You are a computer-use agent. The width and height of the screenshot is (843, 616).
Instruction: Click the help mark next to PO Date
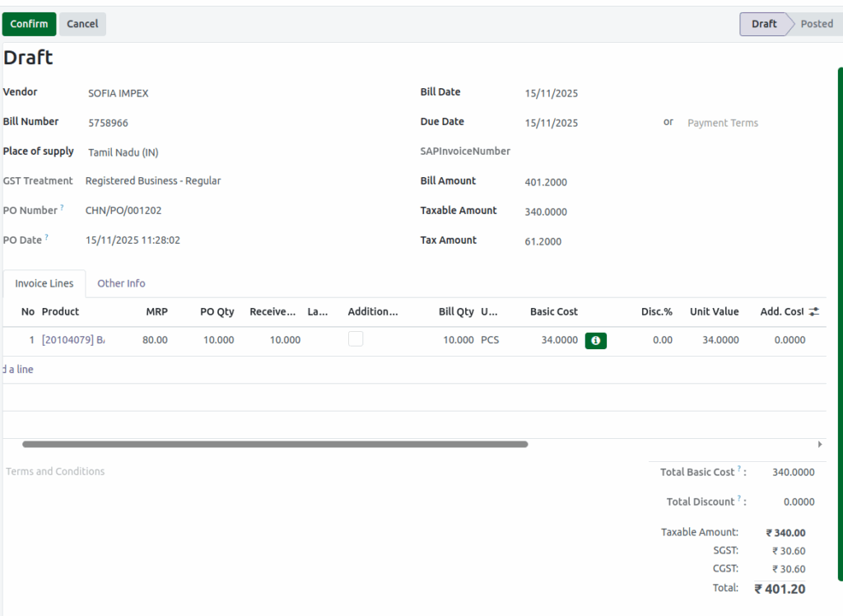click(46, 237)
